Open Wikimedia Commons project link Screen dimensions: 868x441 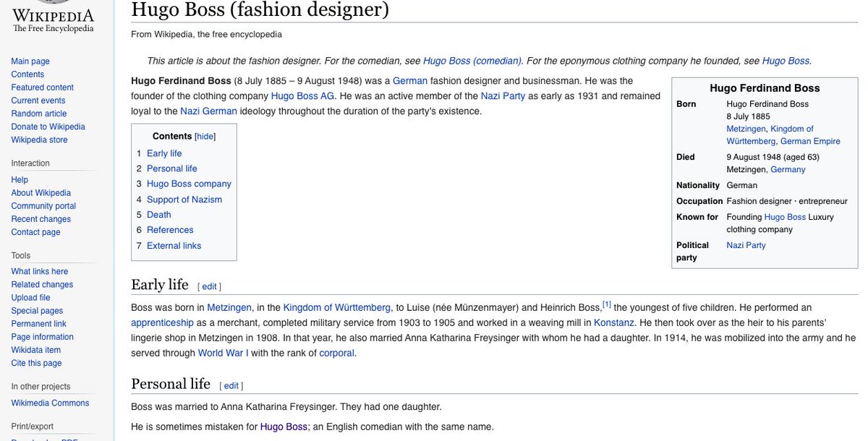pyautogui.click(x=50, y=403)
